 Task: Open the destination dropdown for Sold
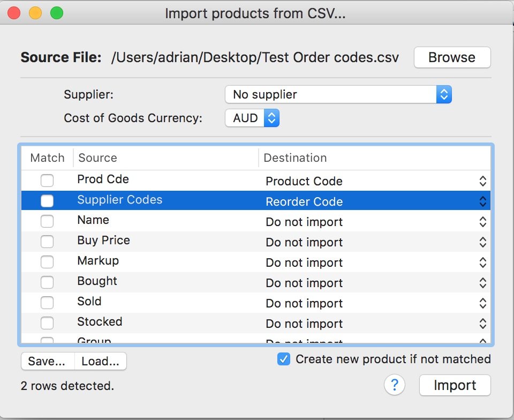(482, 303)
